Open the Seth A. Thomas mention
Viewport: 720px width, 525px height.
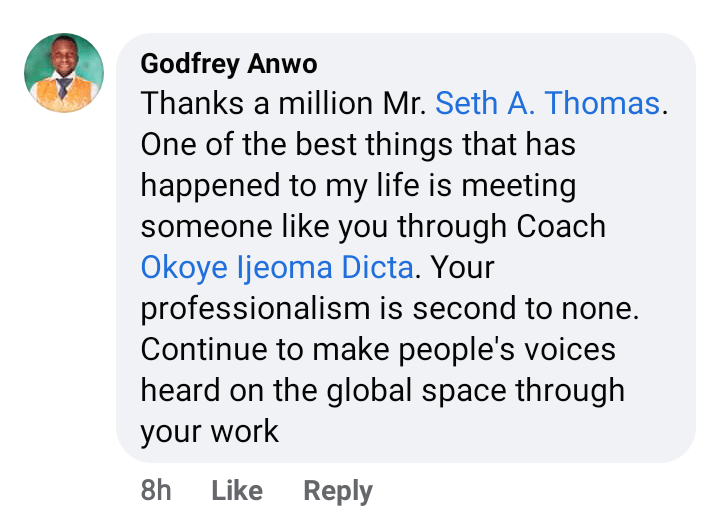549,104
